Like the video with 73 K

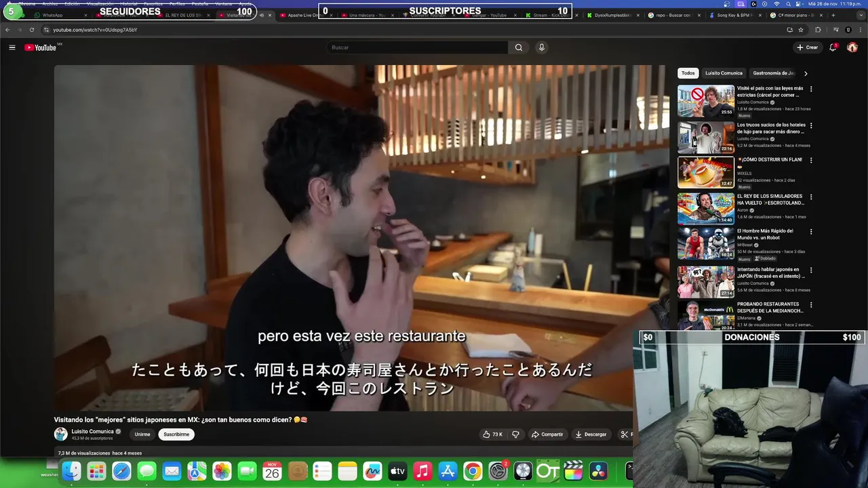[492, 434]
